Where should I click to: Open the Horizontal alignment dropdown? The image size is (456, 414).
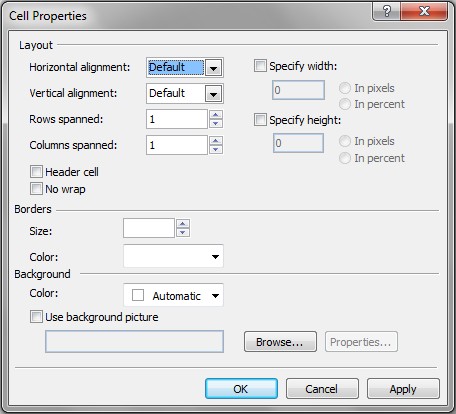185,68
